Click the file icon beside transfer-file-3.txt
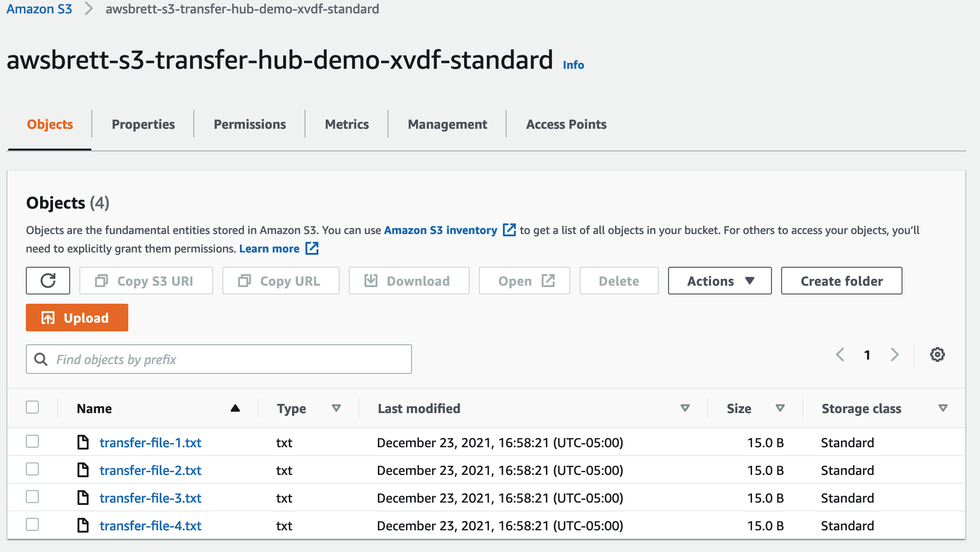The height and width of the screenshot is (552, 980). click(83, 498)
